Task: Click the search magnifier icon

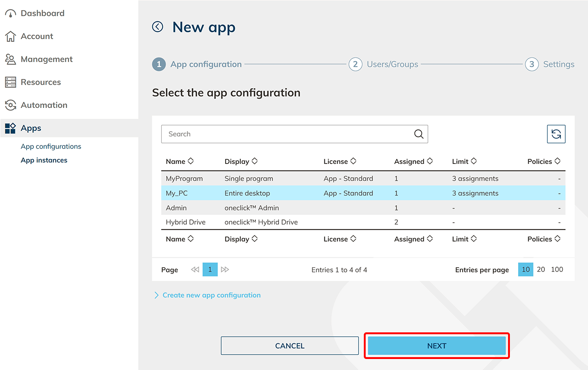Action: [x=418, y=134]
